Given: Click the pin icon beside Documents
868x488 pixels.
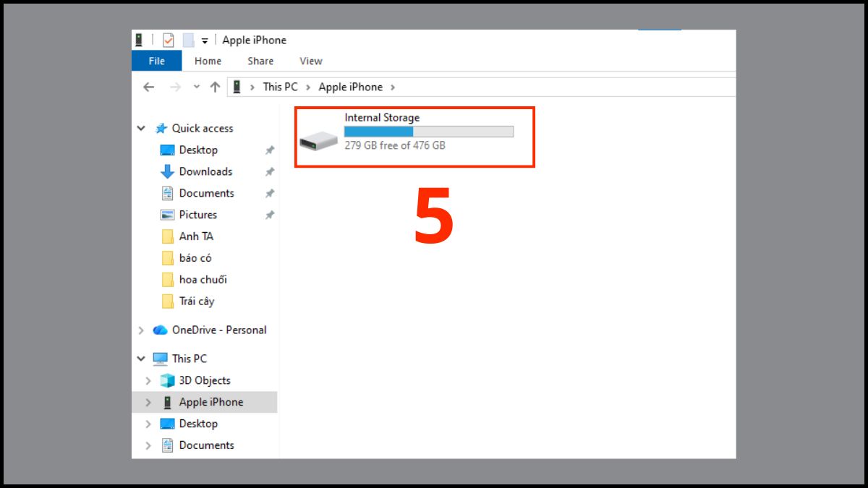Looking at the screenshot, I should (x=269, y=194).
